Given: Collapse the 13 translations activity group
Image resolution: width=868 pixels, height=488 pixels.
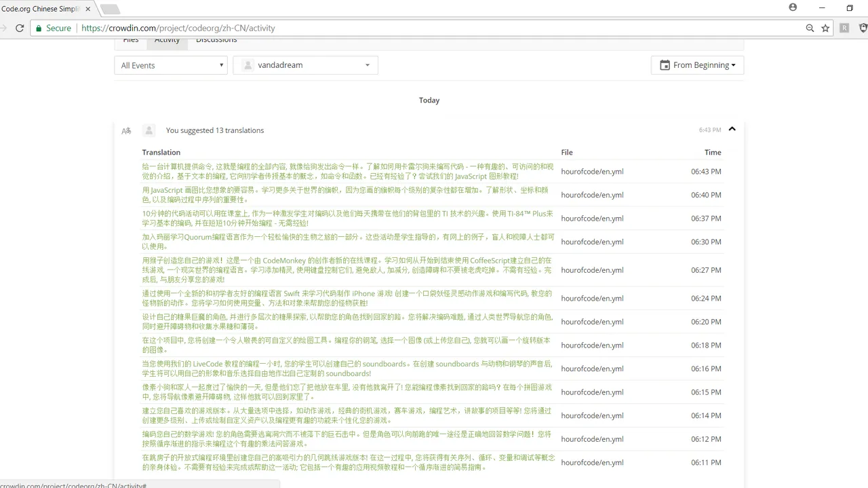Looking at the screenshot, I should [732, 129].
